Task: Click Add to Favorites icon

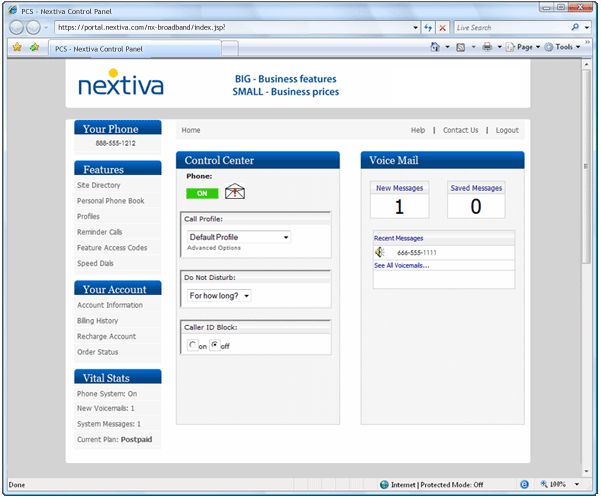Action: pyautogui.click(x=34, y=48)
